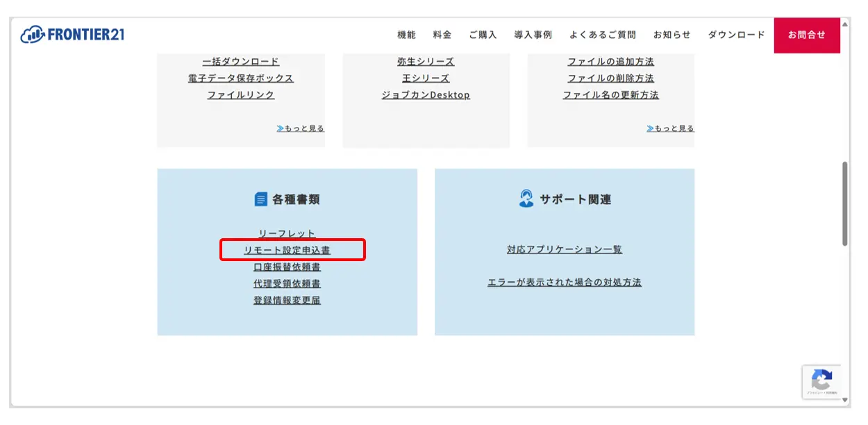Screen dimensions: 868x425
Task: Go to the ご購入 page
Action: click(x=483, y=35)
